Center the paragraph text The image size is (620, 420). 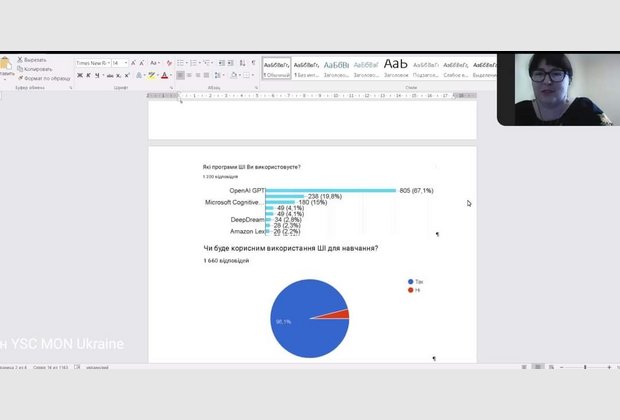tap(191, 75)
